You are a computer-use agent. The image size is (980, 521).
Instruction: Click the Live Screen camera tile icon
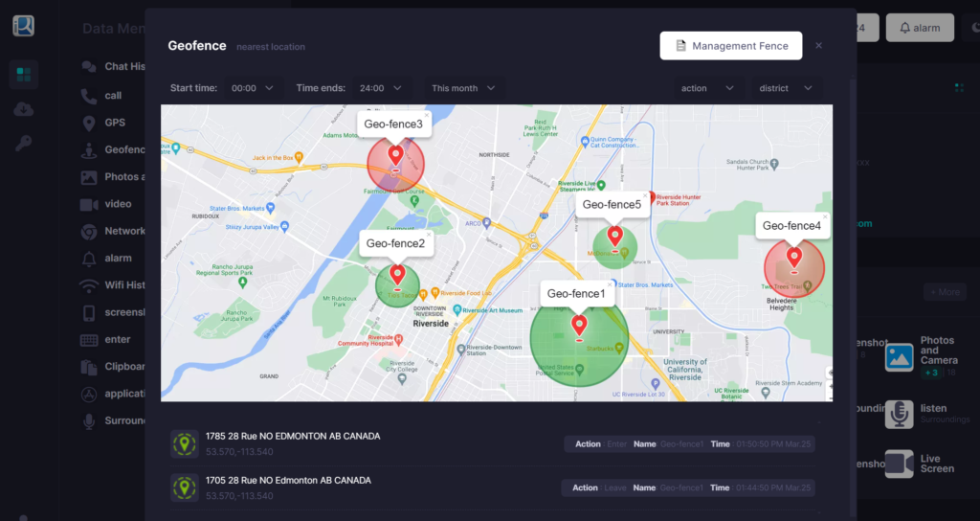pyautogui.click(x=900, y=464)
